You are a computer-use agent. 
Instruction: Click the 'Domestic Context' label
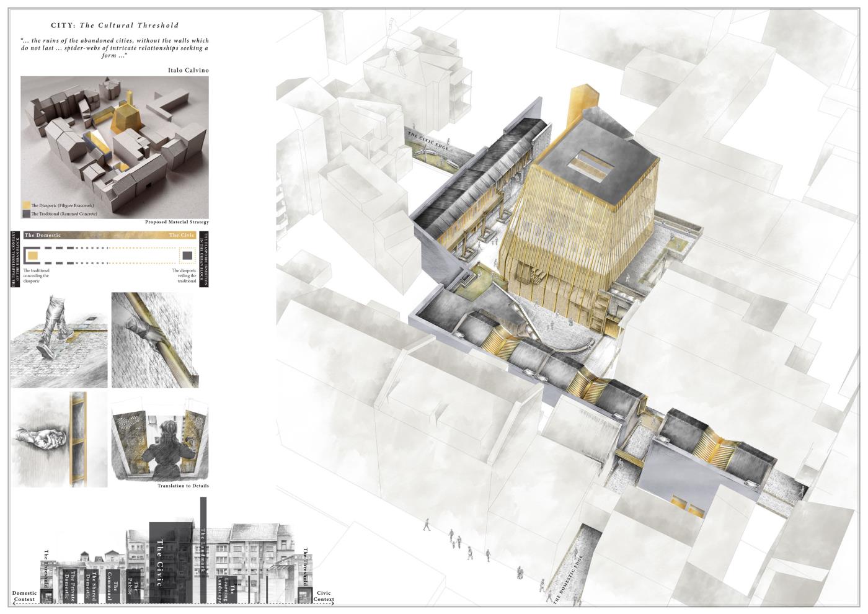(25, 597)
